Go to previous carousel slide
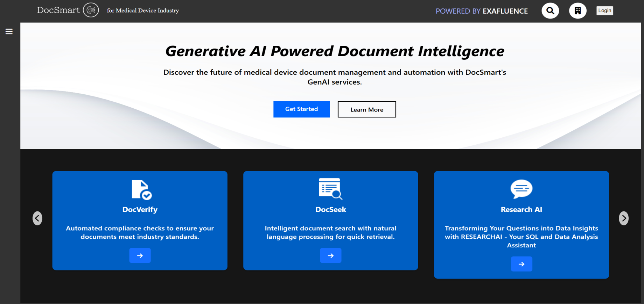This screenshot has height=304, width=644. (37, 218)
